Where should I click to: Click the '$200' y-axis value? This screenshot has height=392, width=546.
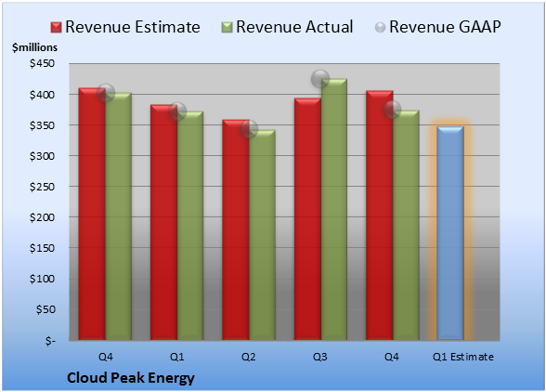tap(42, 217)
